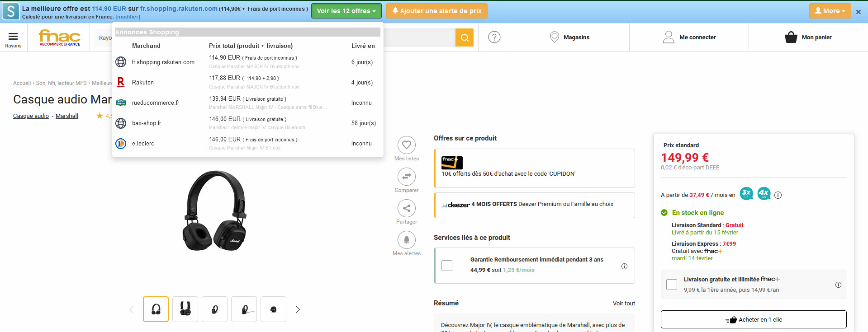
Task: Open the Casque audio category link
Action: click(31, 116)
